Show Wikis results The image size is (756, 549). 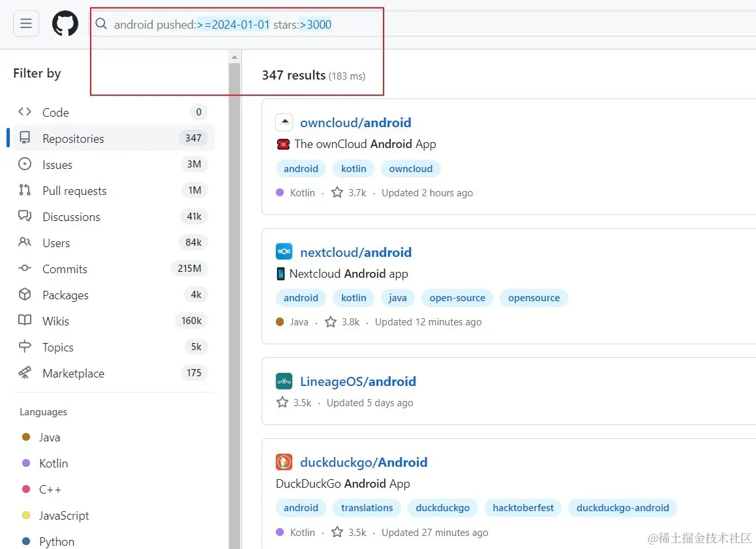click(113, 321)
